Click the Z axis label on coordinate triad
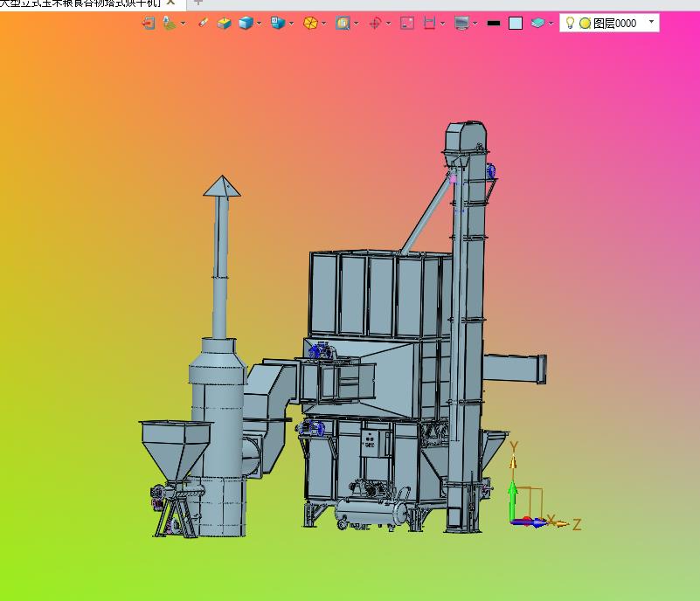Viewport: 700px width, 601px height. (x=576, y=524)
